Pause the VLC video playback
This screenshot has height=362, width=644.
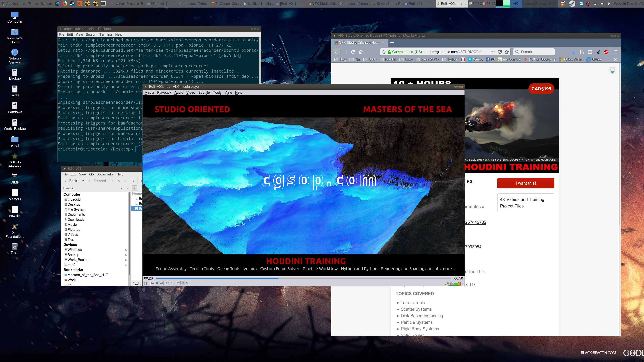[x=146, y=283]
